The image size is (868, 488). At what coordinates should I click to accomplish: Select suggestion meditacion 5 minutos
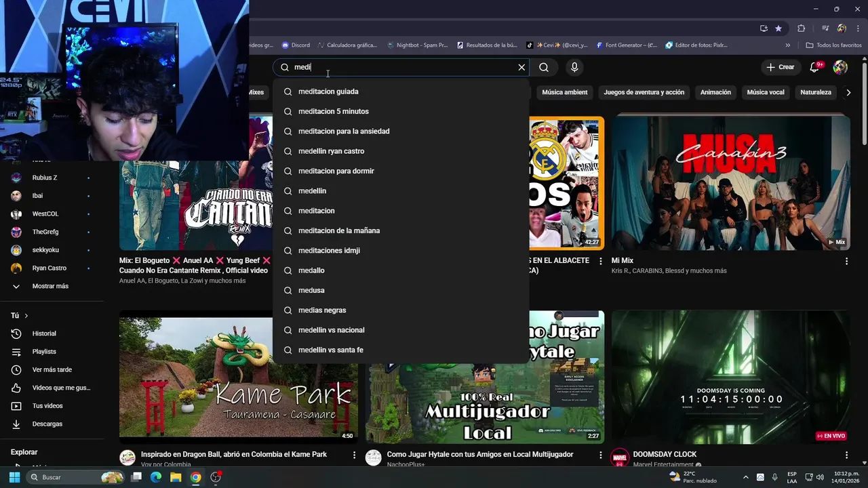click(401, 111)
